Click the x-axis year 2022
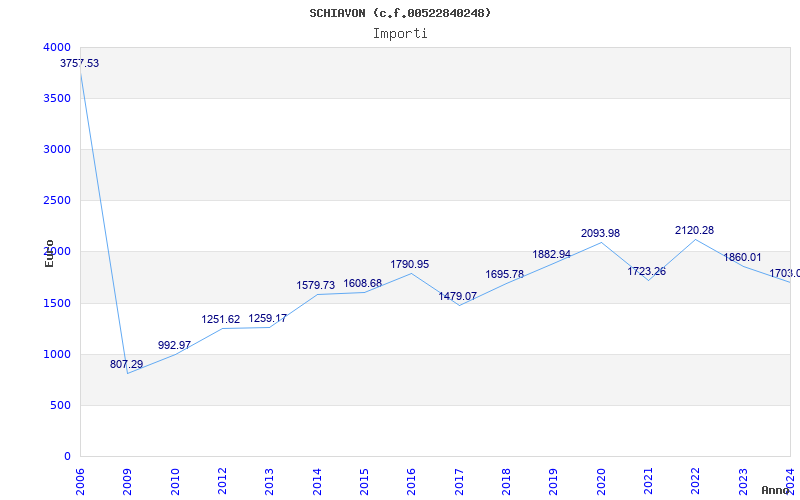The height and width of the screenshot is (500, 800). (x=696, y=482)
